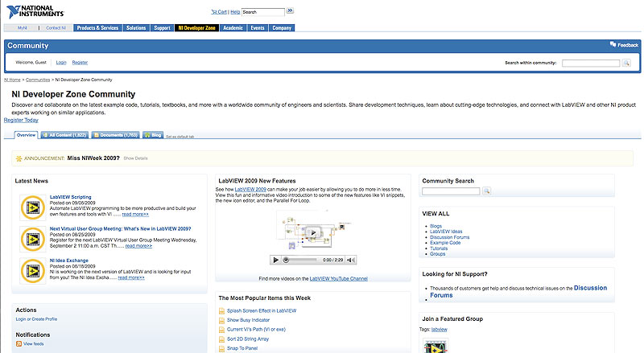Switch to the Overview tab

click(26, 135)
